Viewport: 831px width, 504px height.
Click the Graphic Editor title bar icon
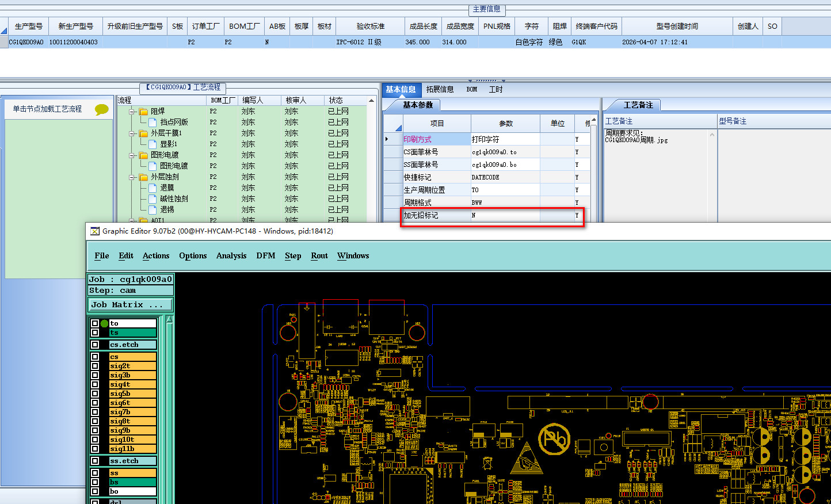(x=95, y=231)
